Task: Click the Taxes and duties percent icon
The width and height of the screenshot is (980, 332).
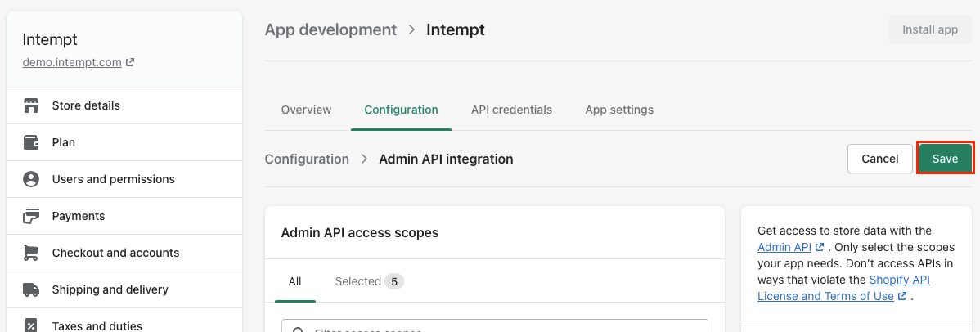Action: [x=30, y=325]
